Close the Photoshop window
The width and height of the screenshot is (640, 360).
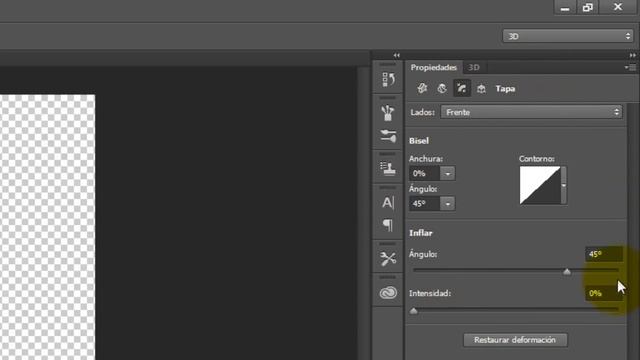click(x=618, y=7)
